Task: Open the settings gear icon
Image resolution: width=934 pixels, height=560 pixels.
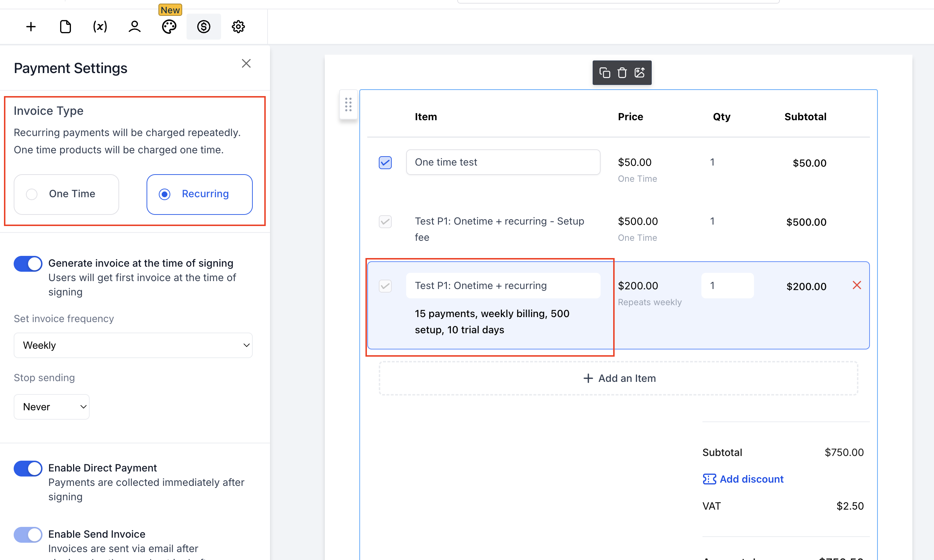Action: [x=238, y=27]
